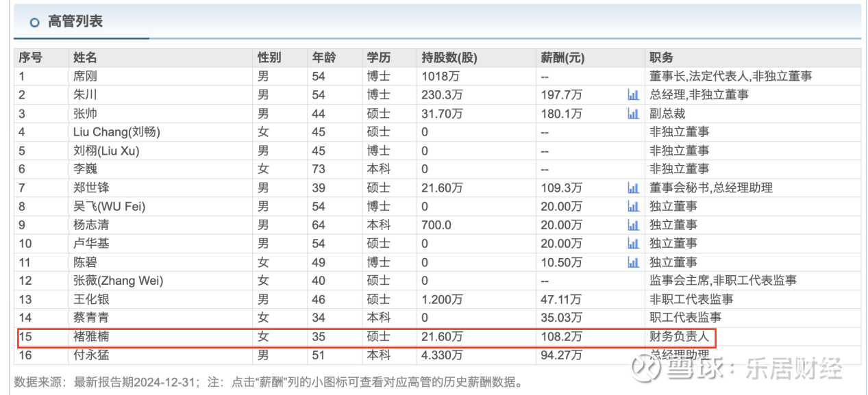This screenshot has height=395, width=868.
Task: Open salary history chart for 杨志清
Action: click(x=633, y=225)
